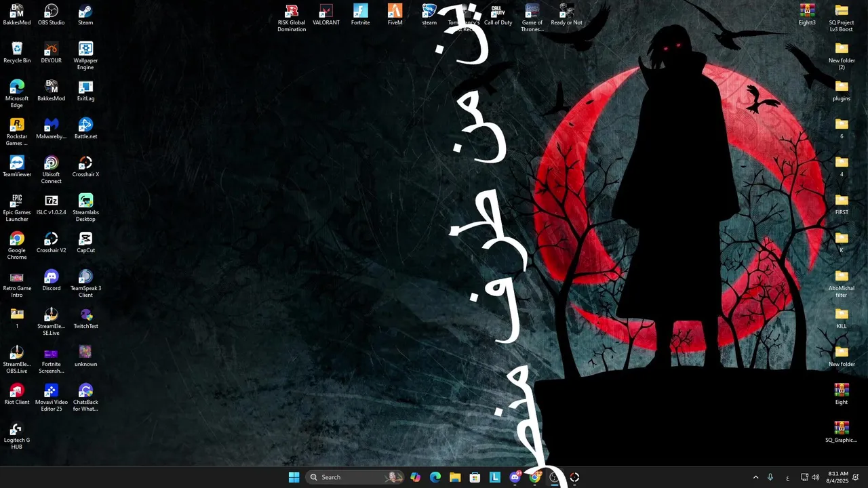This screenshot has width=868, height=488.
Task: Open the notification center bell icon
Action: point(856,477)
